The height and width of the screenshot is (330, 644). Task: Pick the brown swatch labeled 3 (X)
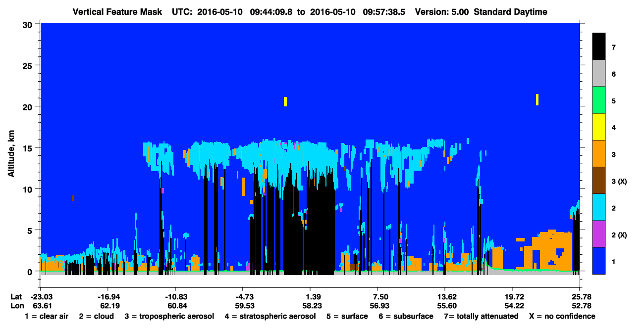tap(599, 181)
